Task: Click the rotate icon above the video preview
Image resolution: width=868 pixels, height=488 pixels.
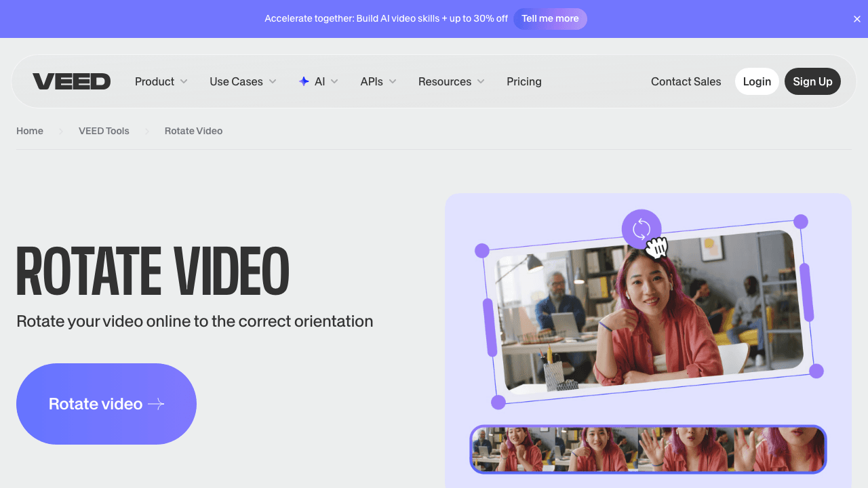Action: click(641, 229)
